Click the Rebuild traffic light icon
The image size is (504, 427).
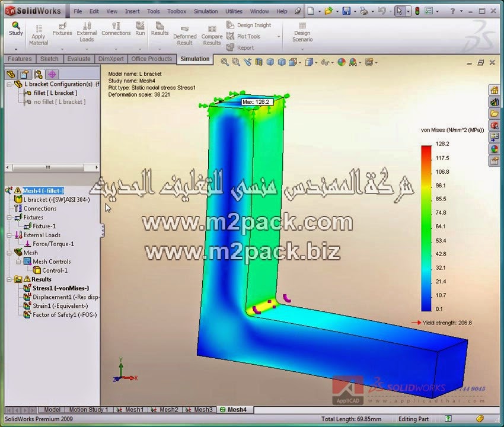click(x=417, y=11)
